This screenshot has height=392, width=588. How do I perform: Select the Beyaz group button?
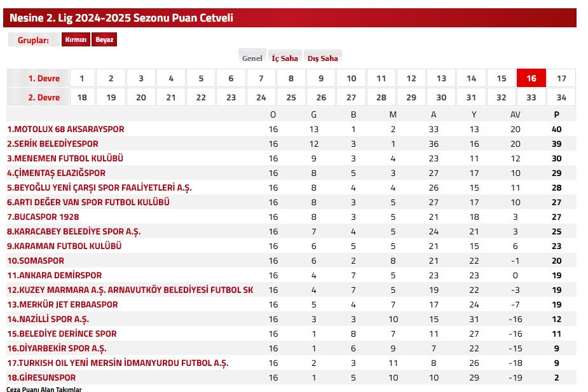tap(104, 39)
